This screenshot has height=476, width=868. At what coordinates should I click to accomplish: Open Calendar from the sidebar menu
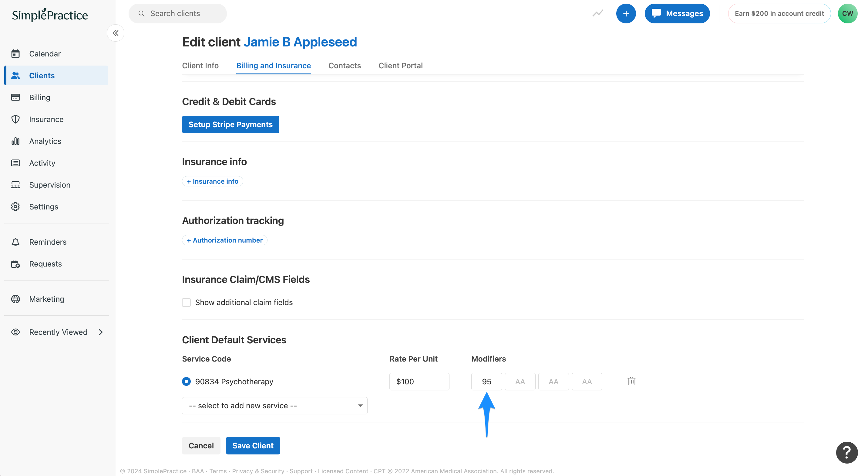(56, 54)
